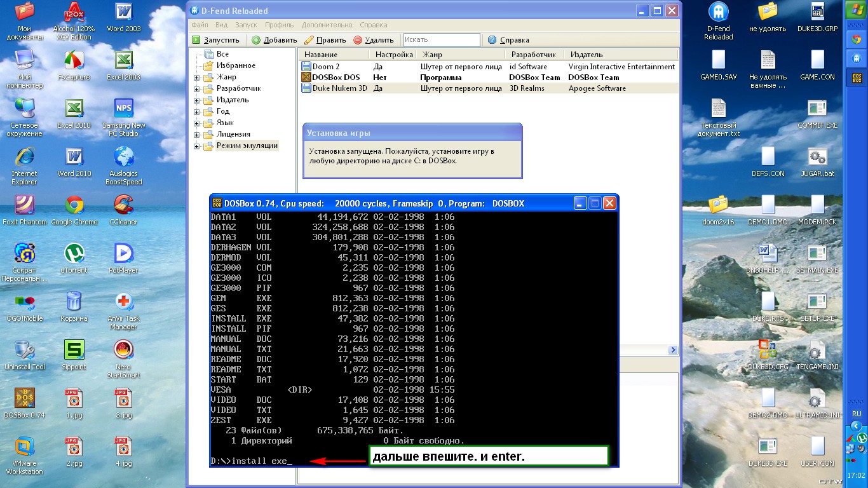Click the Добавить toolbar button

[274, 40]
